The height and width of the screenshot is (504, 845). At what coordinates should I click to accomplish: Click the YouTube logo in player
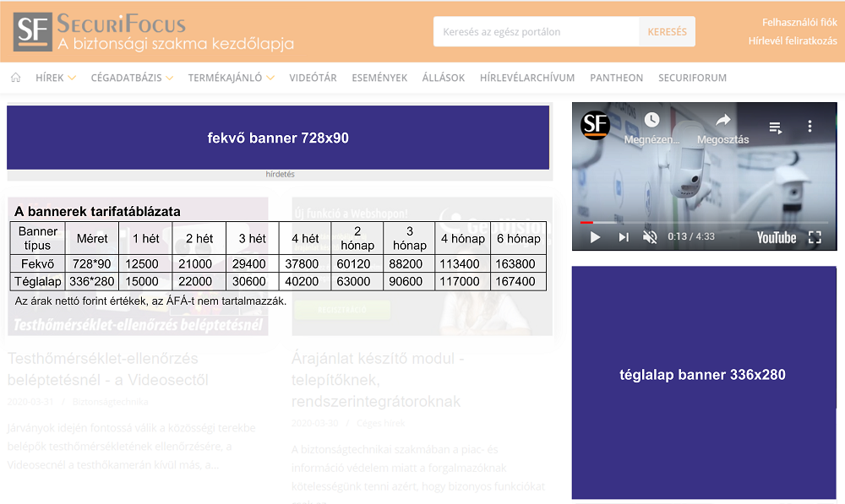coord(776,237)
